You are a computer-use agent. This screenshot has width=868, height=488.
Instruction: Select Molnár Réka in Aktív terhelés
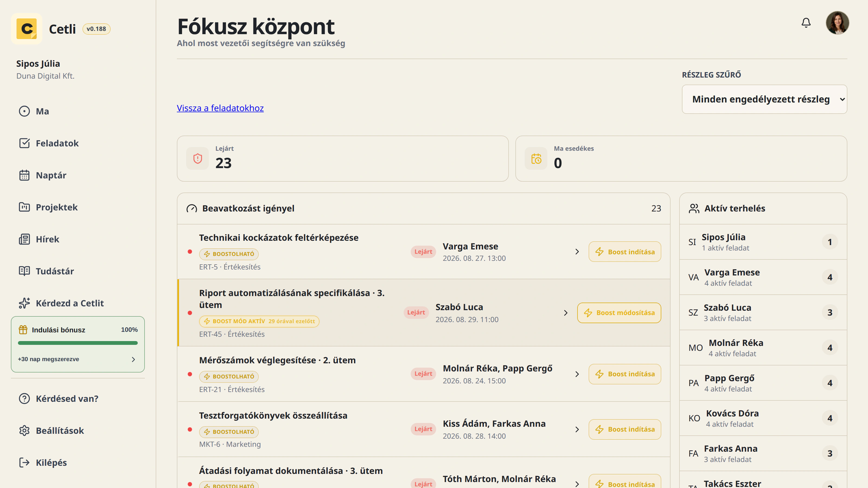click(763, 348)
